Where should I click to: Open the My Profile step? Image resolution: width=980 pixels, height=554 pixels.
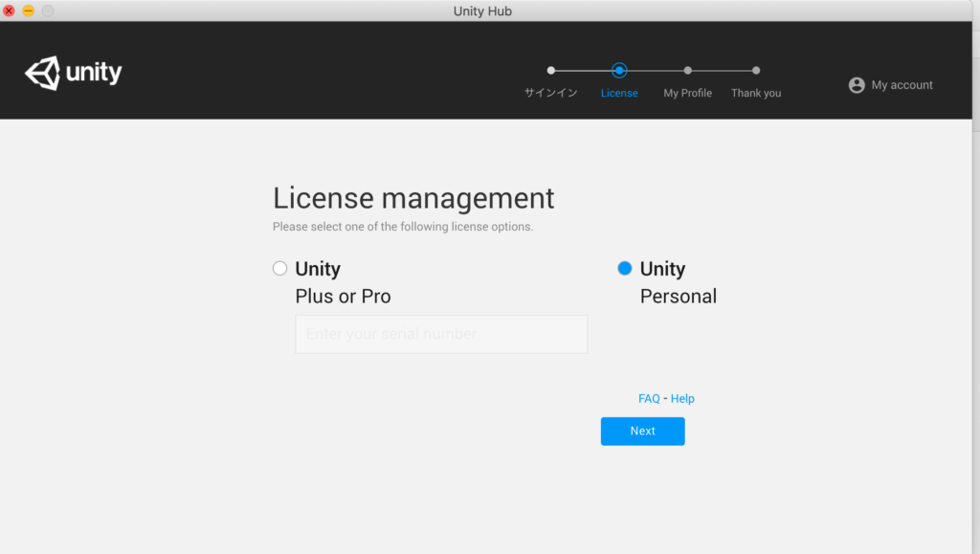coord(687,93)
